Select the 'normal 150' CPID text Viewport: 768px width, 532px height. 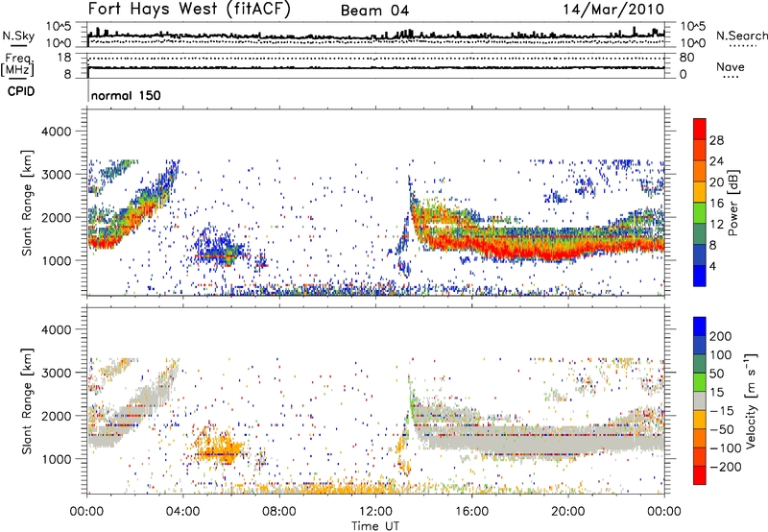126,95
